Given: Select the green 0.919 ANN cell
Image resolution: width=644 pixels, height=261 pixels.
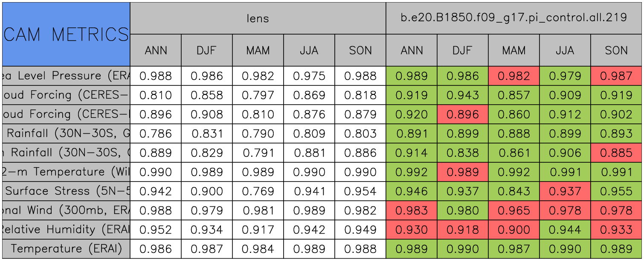Looking at the screenshot, I should (x=411, y=95).
